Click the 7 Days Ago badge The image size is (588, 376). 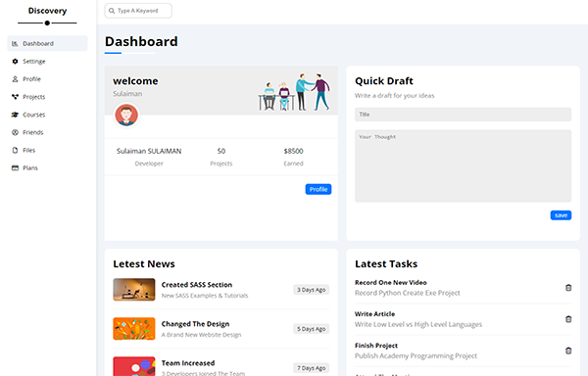312,368
